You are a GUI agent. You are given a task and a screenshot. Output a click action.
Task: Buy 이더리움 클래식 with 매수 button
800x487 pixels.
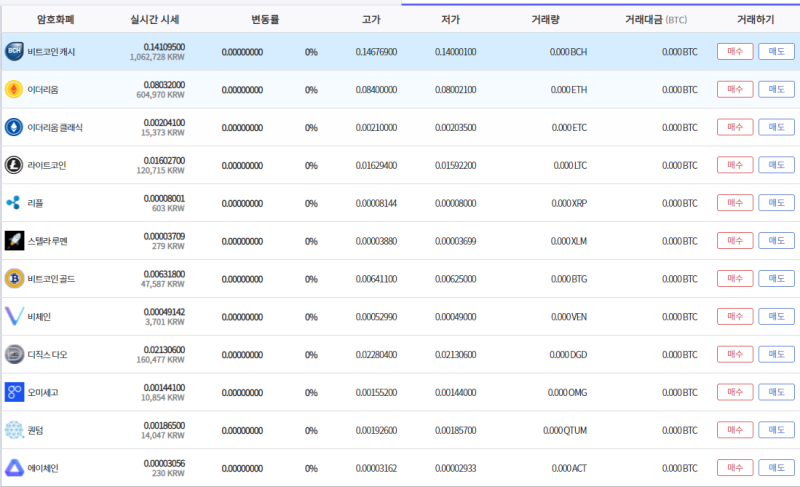point(735,127)
